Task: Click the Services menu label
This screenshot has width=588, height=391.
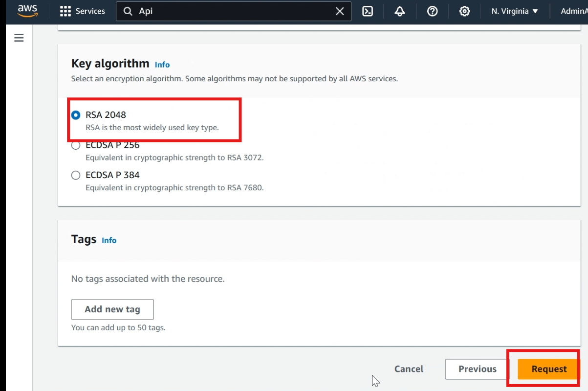Action: pos(90,11)
